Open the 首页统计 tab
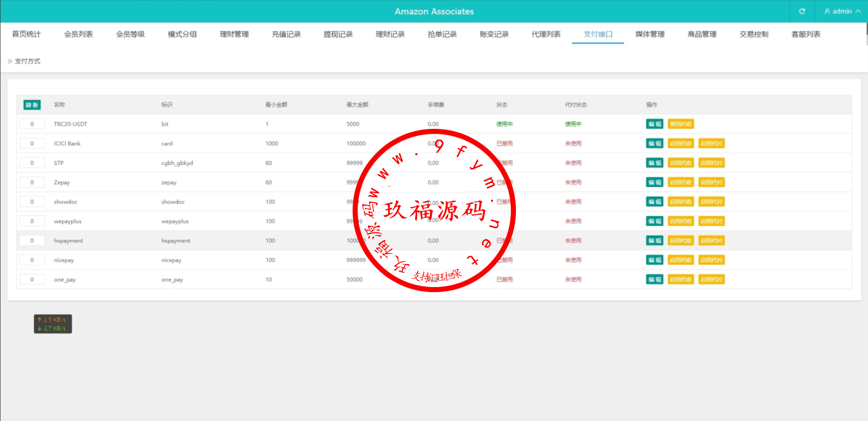This screenshot has width=868, height=421. pyautogui.click(x=27, y=34)
